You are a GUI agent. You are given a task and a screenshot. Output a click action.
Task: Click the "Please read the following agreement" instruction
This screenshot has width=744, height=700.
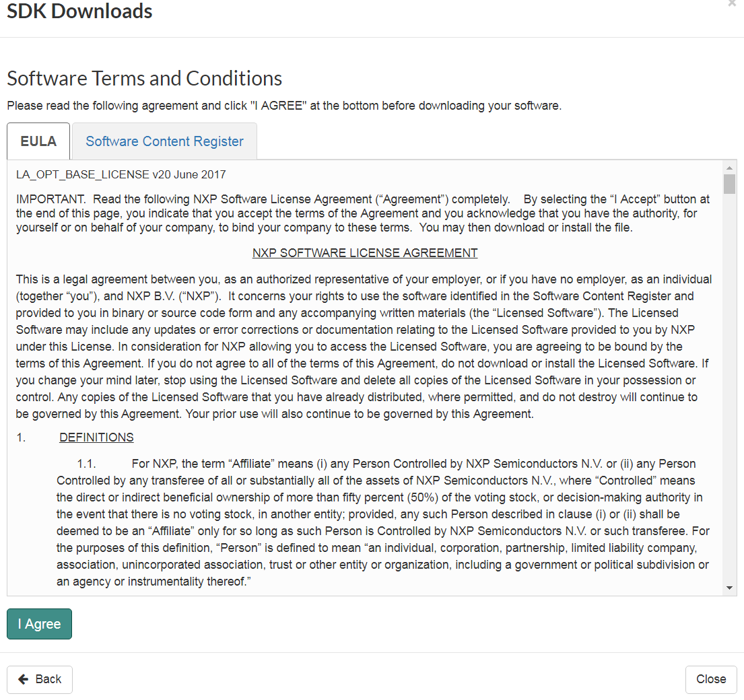[284, 106]
